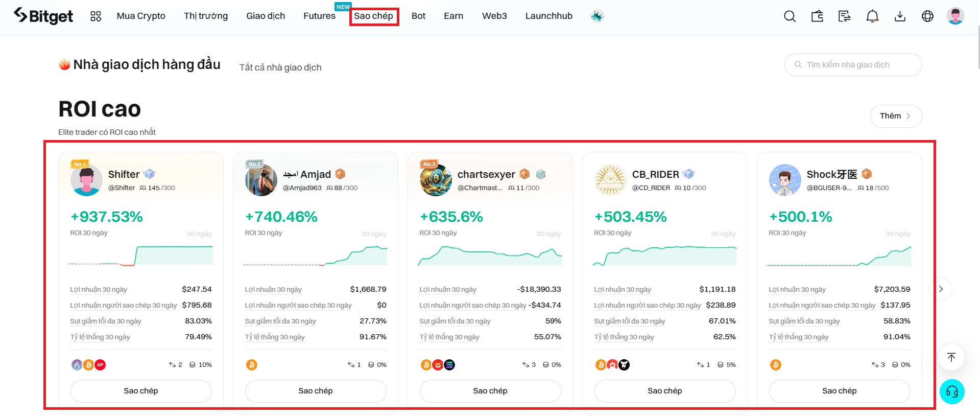Click CB_RIDER's pyramid avatar
The width and height of the screenshot is (980, 418).
tap(610, 180)
